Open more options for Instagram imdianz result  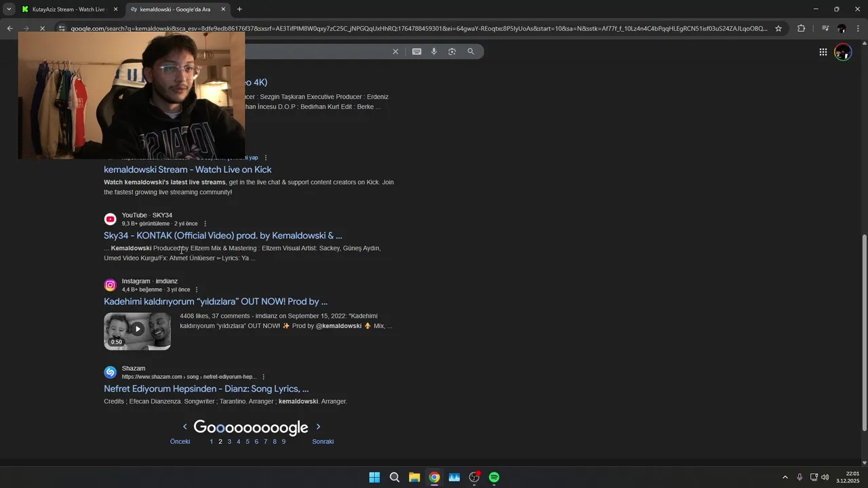pos(197,289)
